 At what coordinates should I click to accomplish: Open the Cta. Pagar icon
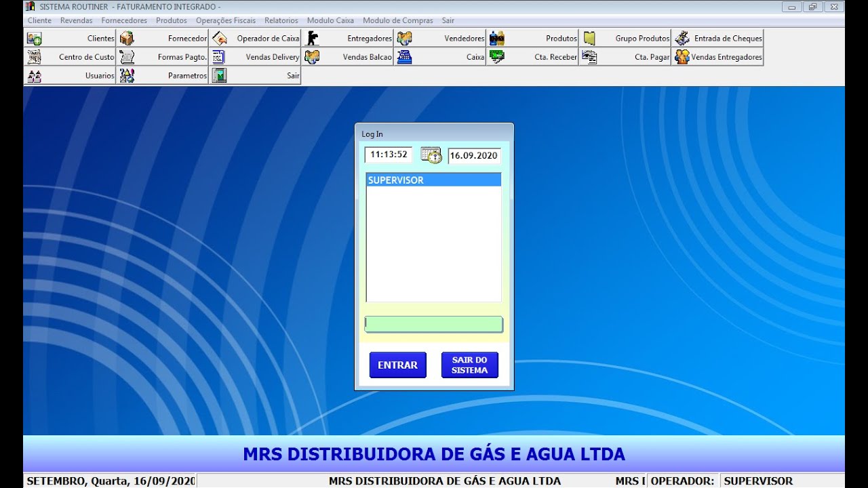point(589,57)
